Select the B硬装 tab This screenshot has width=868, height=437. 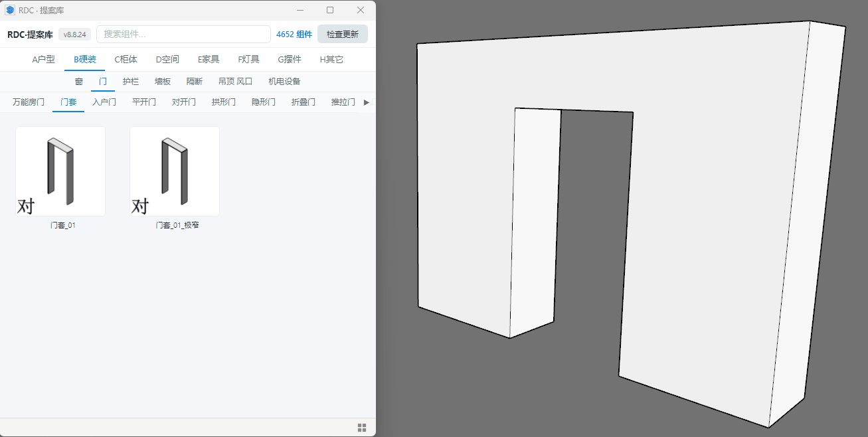point(85,59)
